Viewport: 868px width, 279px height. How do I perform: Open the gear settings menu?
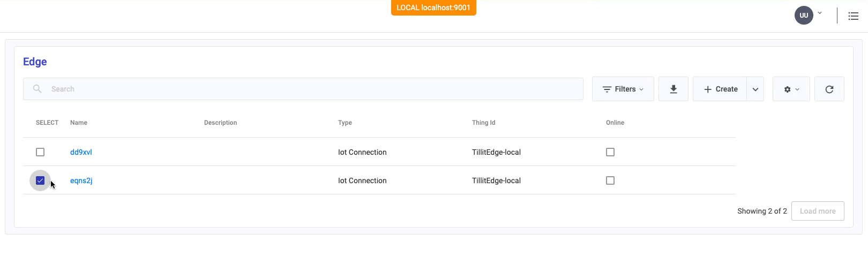791,89
